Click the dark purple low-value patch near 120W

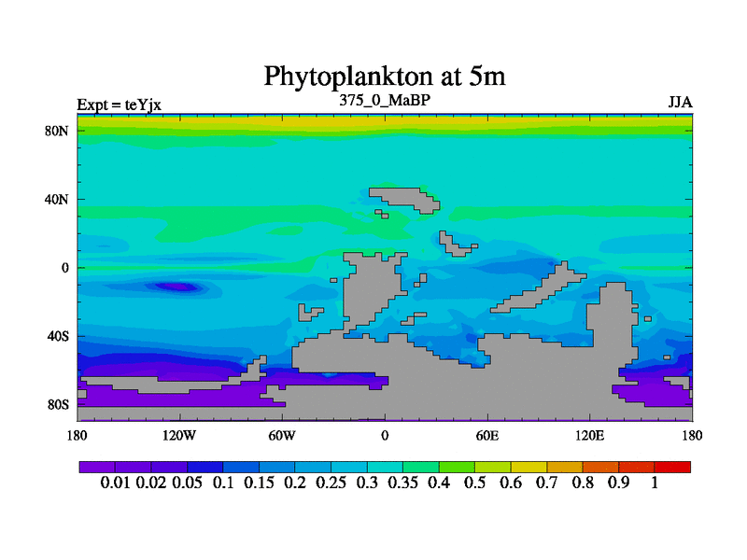[x=175, y=287]
